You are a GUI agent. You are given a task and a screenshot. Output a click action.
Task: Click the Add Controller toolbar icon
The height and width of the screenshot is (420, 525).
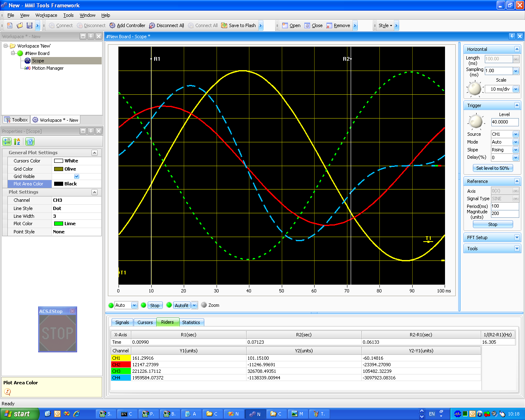(112, 25)
